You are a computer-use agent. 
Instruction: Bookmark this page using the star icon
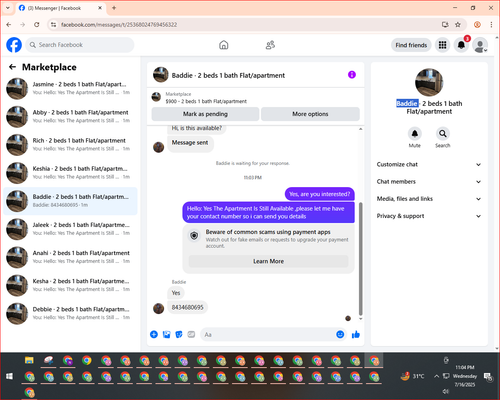click(458, 25)
